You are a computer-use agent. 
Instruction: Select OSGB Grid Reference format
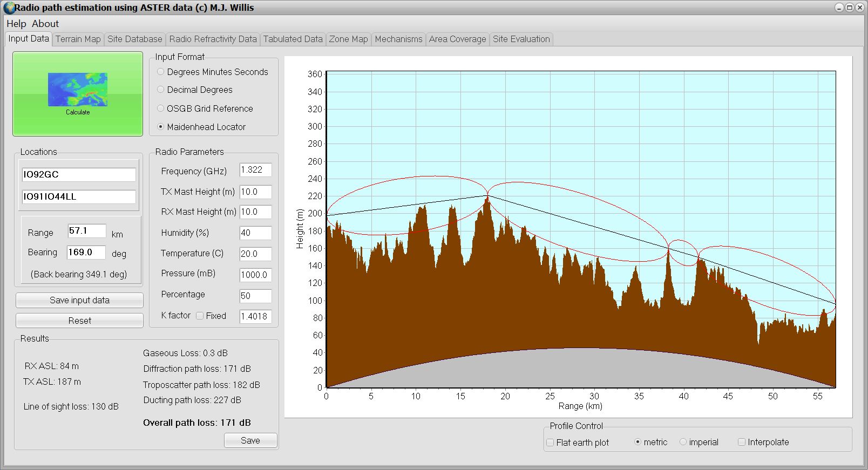(x=160, y=108)
